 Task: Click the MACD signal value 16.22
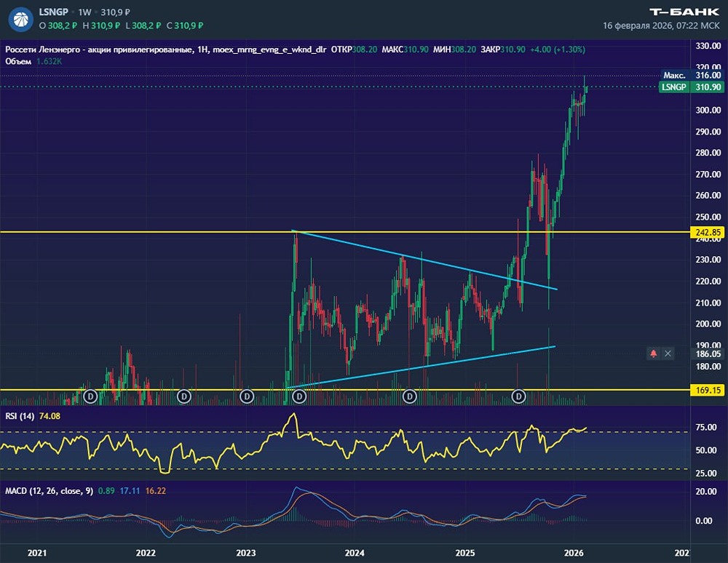pos(156,491)
